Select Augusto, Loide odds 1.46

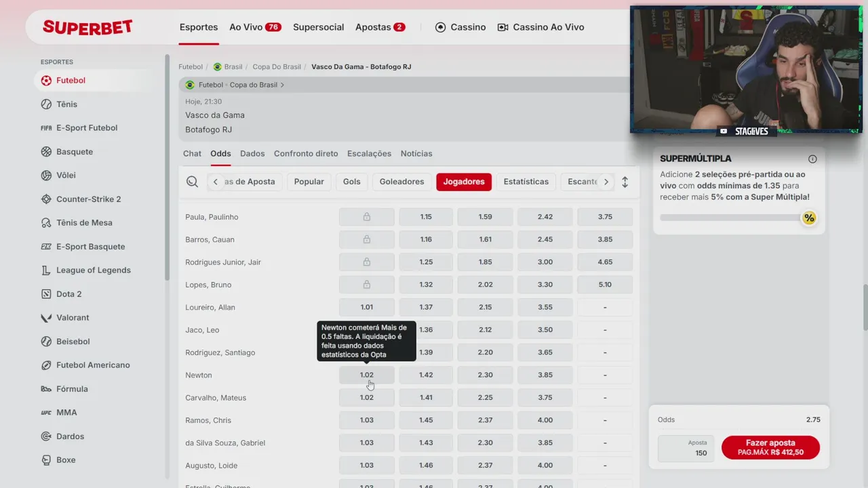coord(426,466)
